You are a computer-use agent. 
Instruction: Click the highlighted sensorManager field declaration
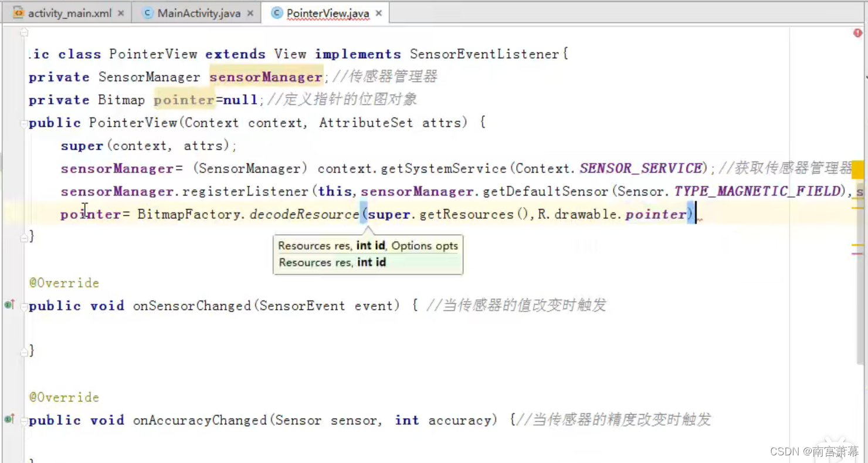coord(266,77)
